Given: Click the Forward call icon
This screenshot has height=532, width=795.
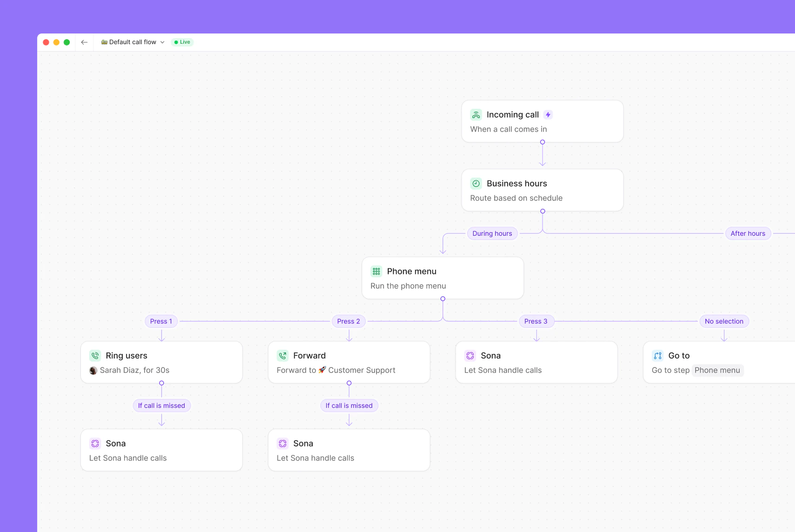Looking at the screenshot, I should [x=283, y=355].
